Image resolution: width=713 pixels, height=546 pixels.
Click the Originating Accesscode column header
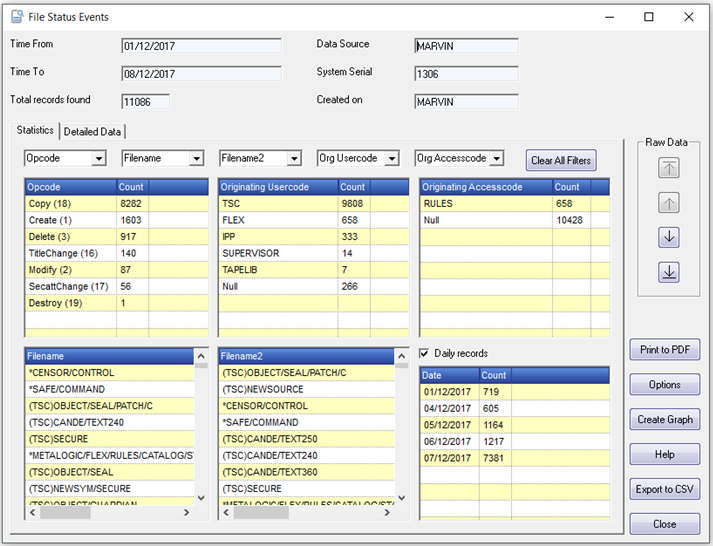[x=486, y=187]
